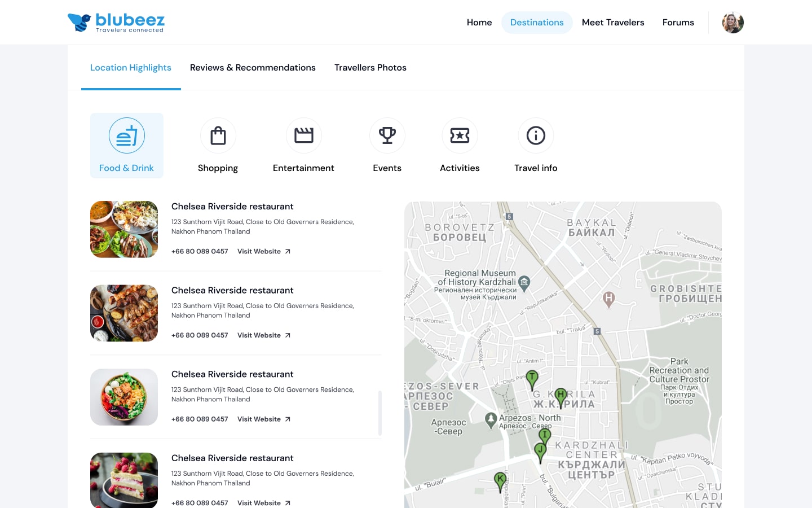Select the Activities ticket icon
The width and height of the screenshot is (812, 508).
[460, 135]
